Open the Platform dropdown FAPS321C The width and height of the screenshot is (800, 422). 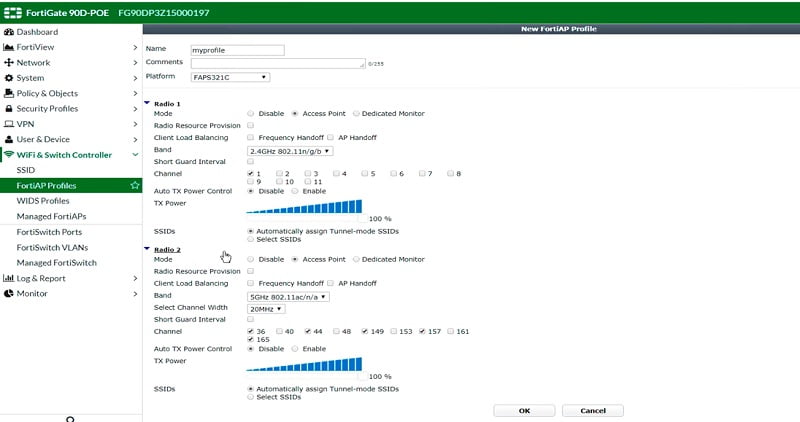point(230,77)
